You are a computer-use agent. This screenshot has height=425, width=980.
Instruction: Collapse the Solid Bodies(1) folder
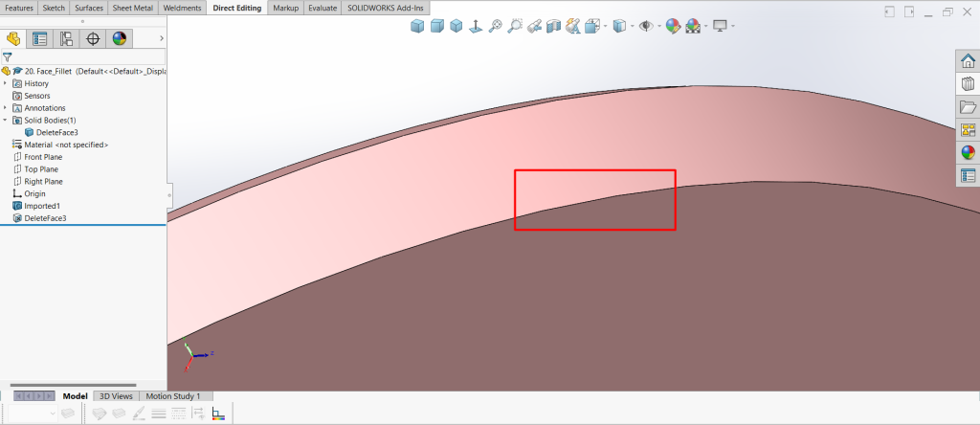[x=6, y=121]
